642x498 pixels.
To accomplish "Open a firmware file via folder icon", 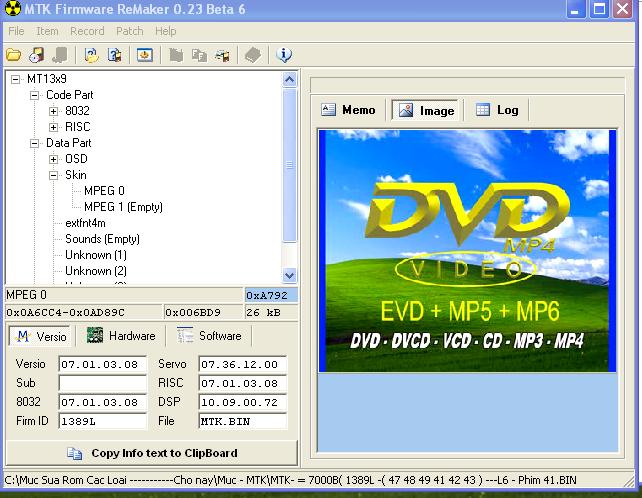I will point(14,54).
